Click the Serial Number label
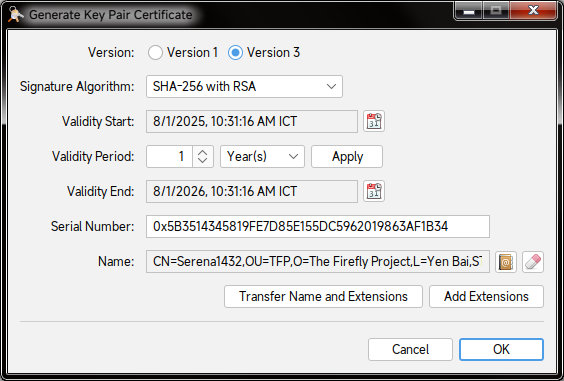Viewport: 564px width, 381px height. coord(92,226)
